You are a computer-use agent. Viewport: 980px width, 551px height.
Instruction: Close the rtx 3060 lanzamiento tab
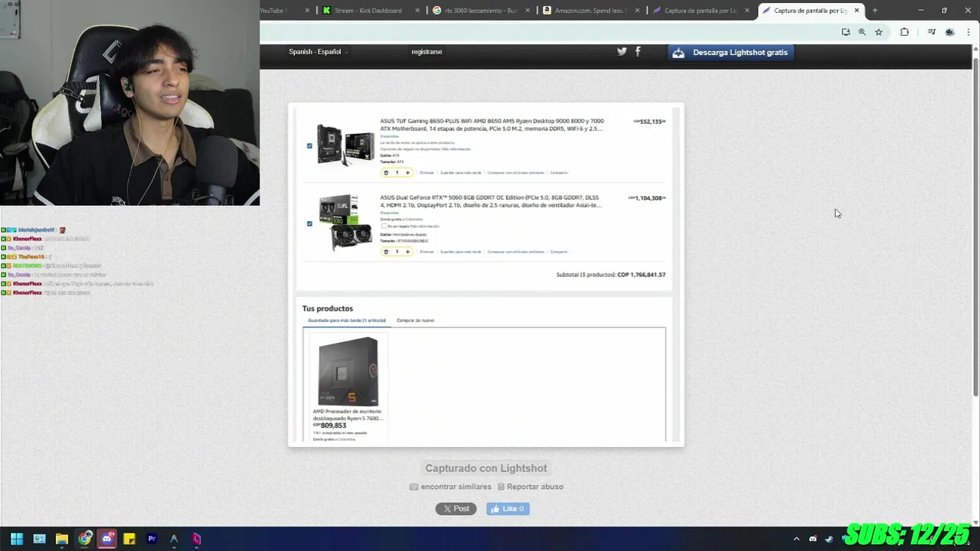click(x=528, y=11)
